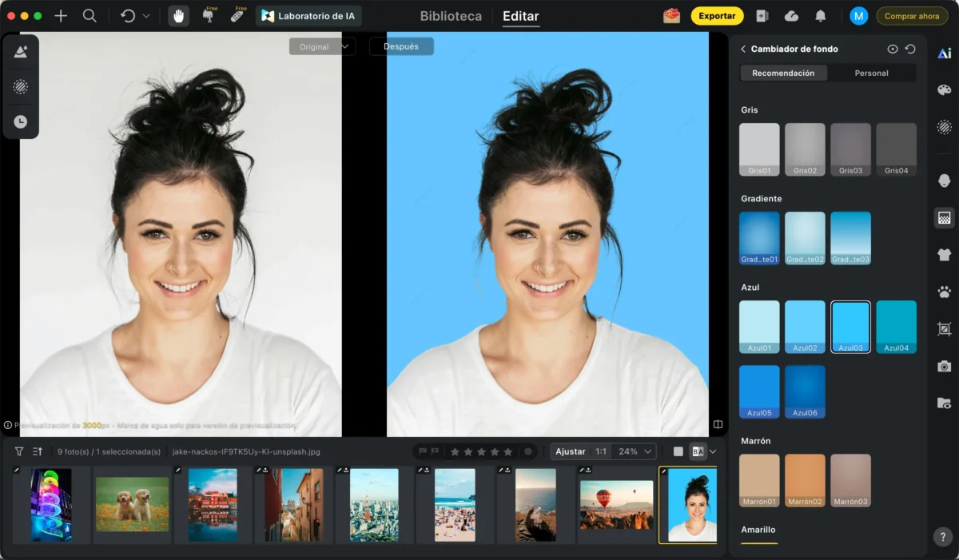Select the Hand pan tool
The width and height of the screenshot is (959, 560).
178,16
